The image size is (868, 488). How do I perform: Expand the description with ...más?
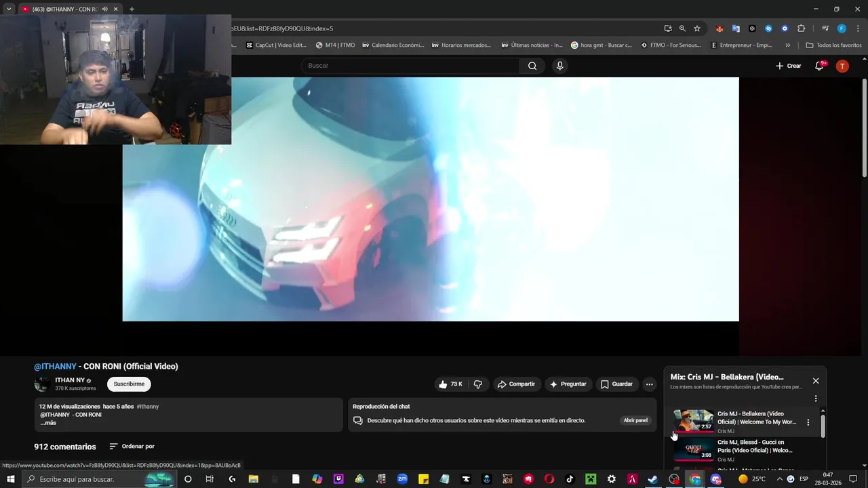tap(48, 423)
